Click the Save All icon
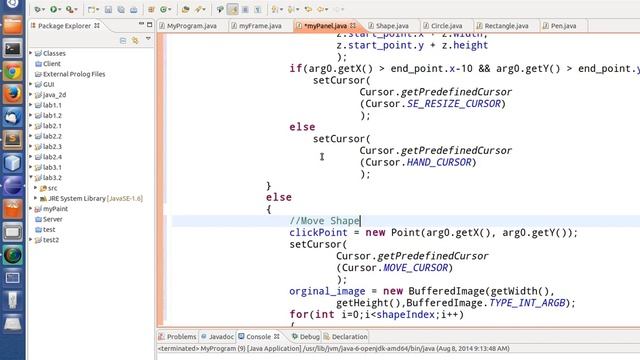Viewport: 640px width, 360px height. [x=121, y=9]
